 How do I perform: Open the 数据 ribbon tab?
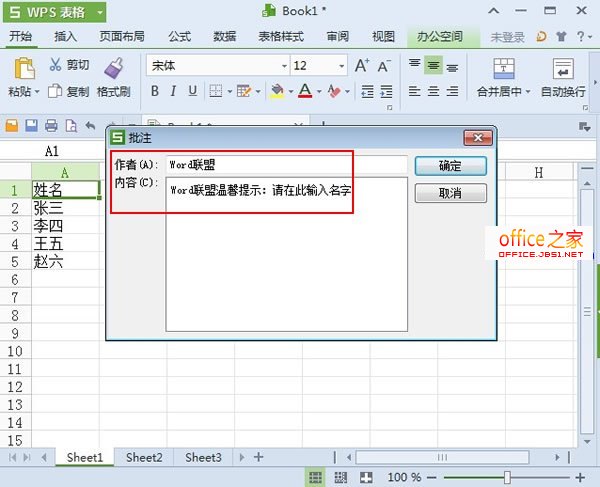click(225, 36)
